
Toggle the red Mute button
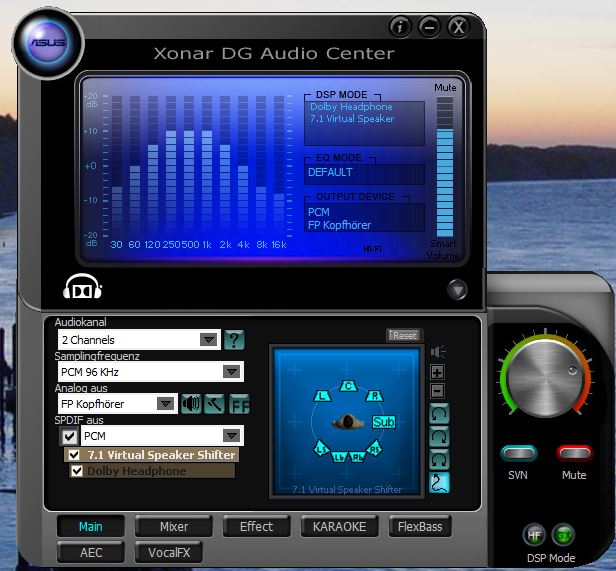coord(574,453)
